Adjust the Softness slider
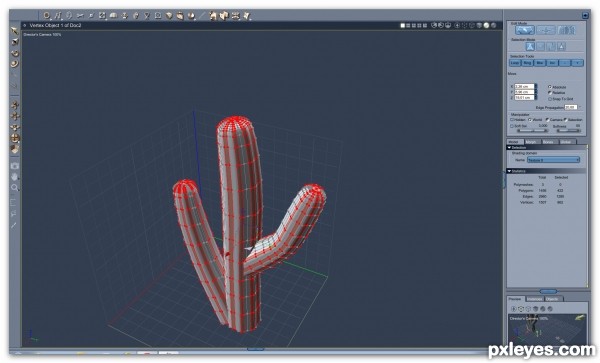The image size is (600, 363). click(x=568, y=131)
